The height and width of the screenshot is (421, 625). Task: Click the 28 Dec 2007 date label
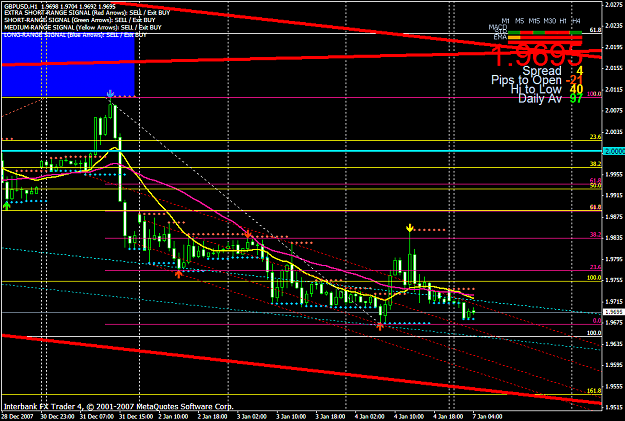coord(18,417)
